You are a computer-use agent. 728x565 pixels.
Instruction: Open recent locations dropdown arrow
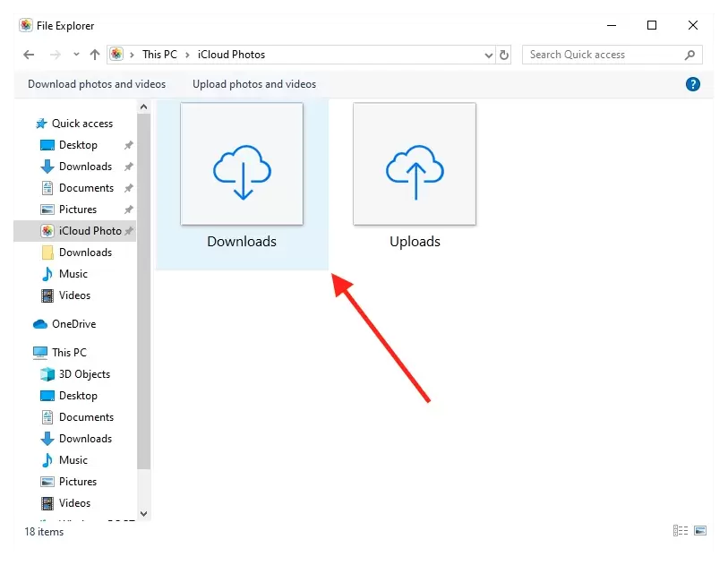[x=75, y=55]
